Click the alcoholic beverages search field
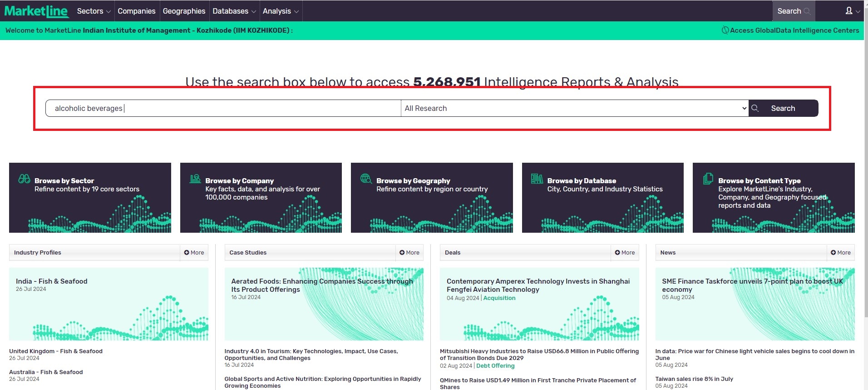This screenshot has height=390, width=868. click(x=222, y=108)
